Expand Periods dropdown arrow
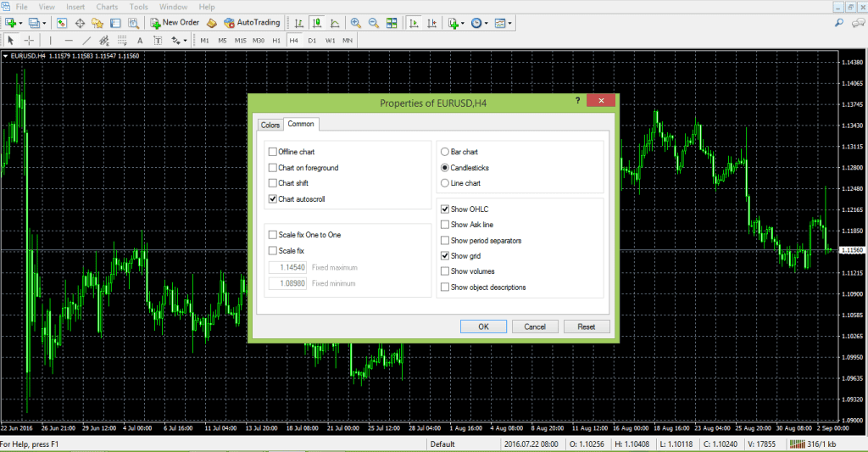This screenshot has width=868, height=452. 486,23
